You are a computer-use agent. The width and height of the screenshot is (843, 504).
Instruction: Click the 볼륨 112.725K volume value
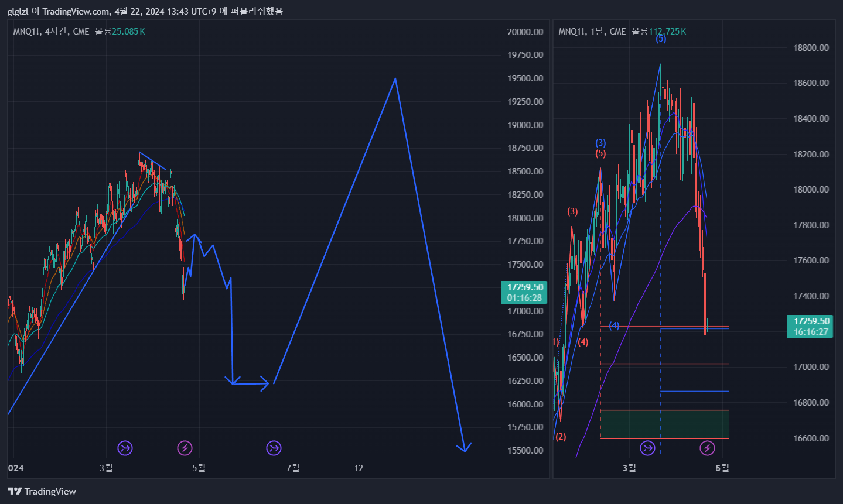coord(658,32)
